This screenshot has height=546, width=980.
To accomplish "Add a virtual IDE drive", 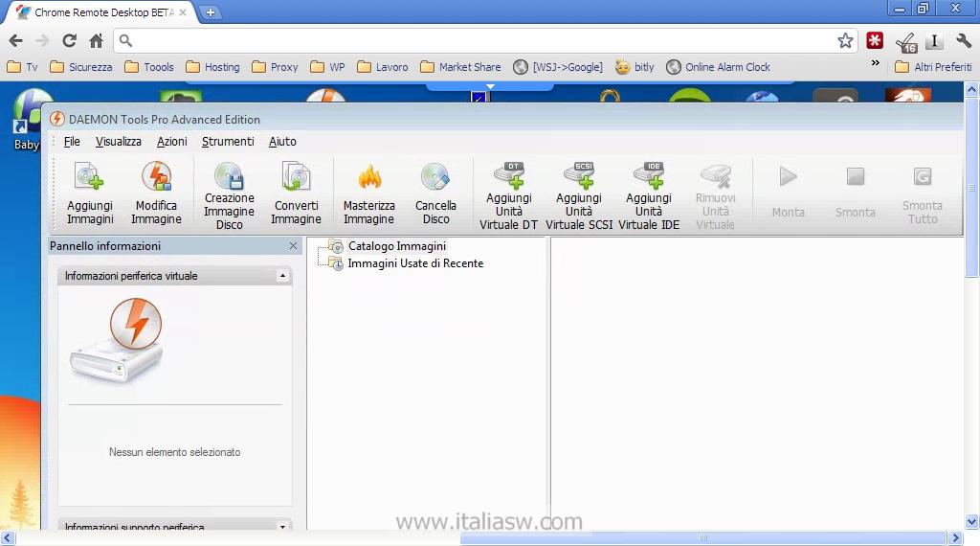I will [x=649, y=195].
